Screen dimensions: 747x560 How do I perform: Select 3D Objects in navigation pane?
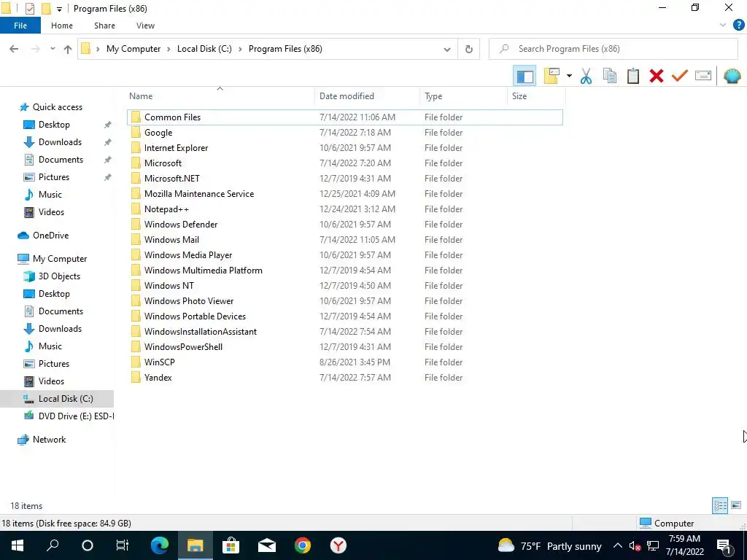click(x=59, y=276)
